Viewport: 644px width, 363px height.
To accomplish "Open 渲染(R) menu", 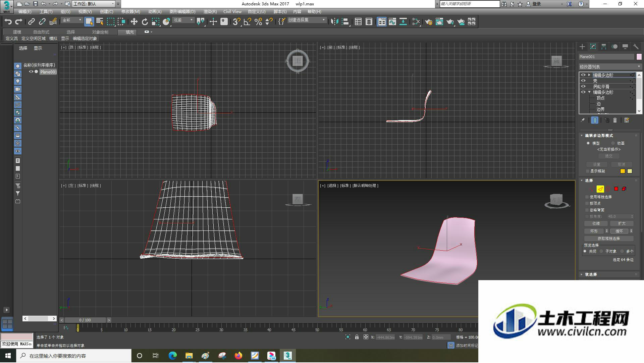I will click(x=210, y=11).
